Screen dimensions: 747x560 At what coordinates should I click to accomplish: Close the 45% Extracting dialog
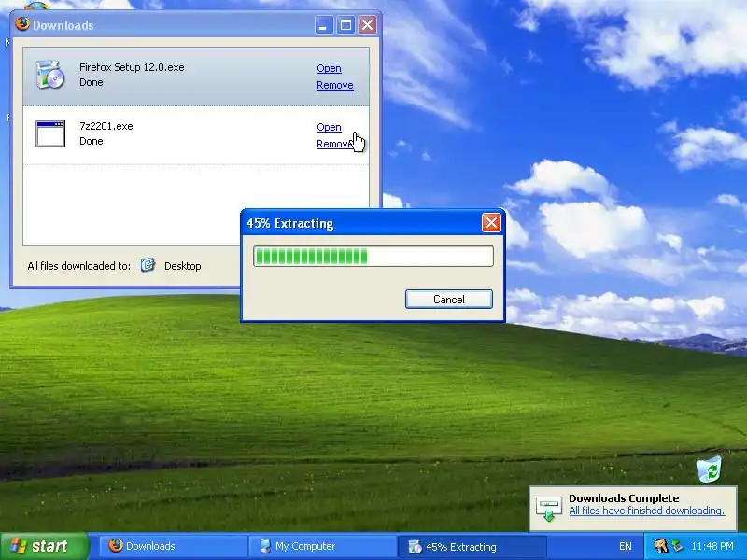pyautogui.click(x=491, y=223)
